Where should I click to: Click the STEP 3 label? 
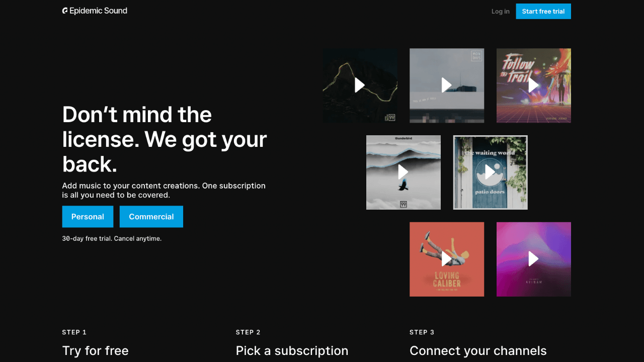pos(422,332)
